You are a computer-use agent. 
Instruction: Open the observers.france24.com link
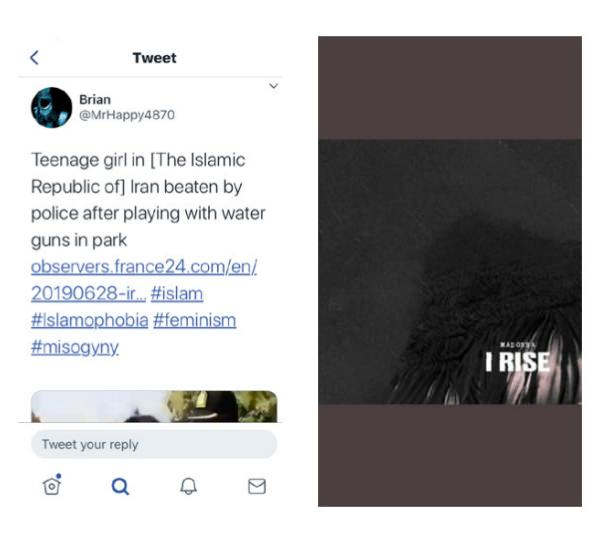click(x=144, y=267)
